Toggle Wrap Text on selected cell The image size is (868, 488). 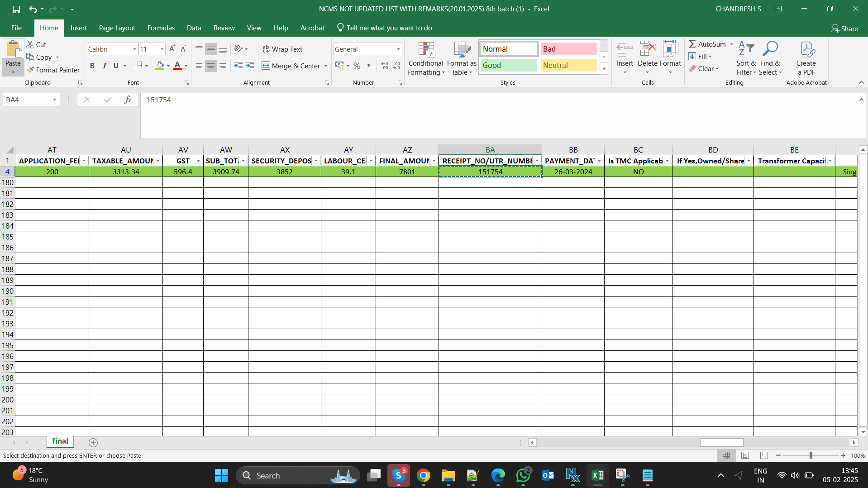282,49
